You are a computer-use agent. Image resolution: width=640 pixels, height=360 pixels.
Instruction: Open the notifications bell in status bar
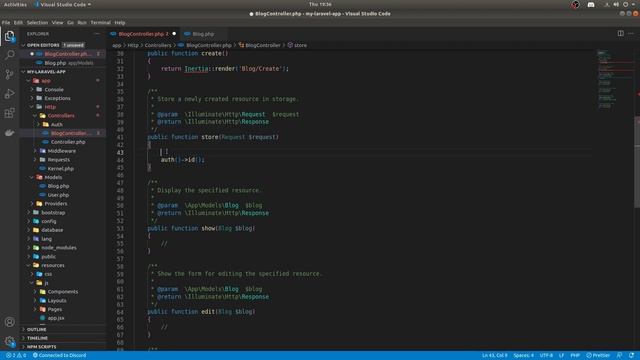coord(631,356)
